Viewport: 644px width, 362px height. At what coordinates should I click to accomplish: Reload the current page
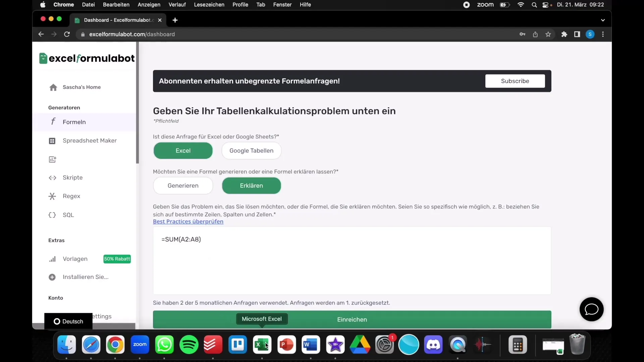pos(67,34)
